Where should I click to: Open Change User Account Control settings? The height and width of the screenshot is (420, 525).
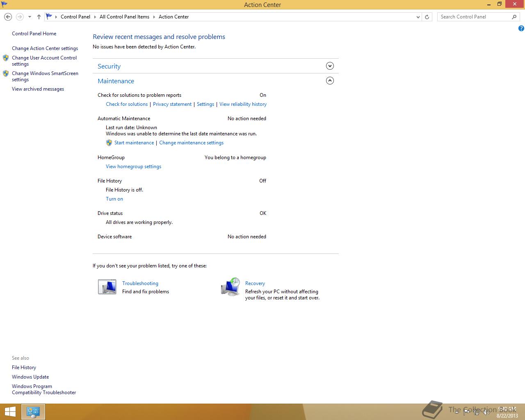click(x=44, y=61)
